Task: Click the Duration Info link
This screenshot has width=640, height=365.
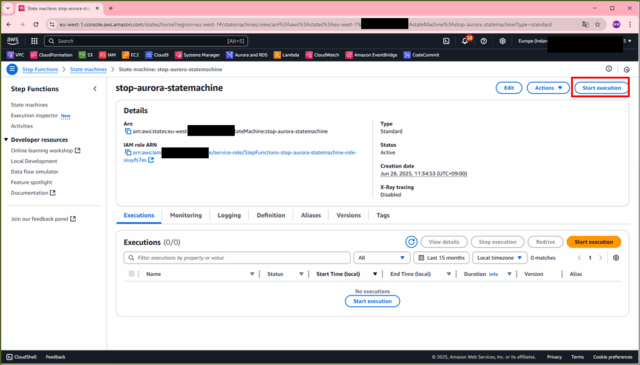Action: [x=493, y=274]
